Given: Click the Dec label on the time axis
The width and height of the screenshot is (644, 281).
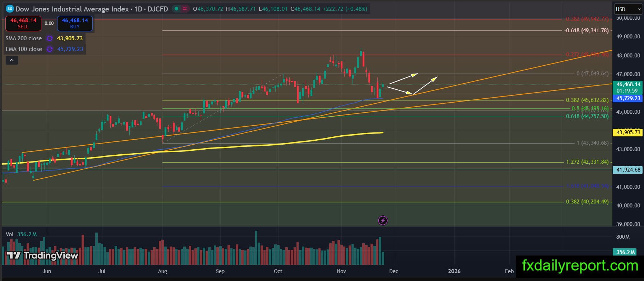Looking at the screenshot, I should pyautogui.click(x=394, y=271).
